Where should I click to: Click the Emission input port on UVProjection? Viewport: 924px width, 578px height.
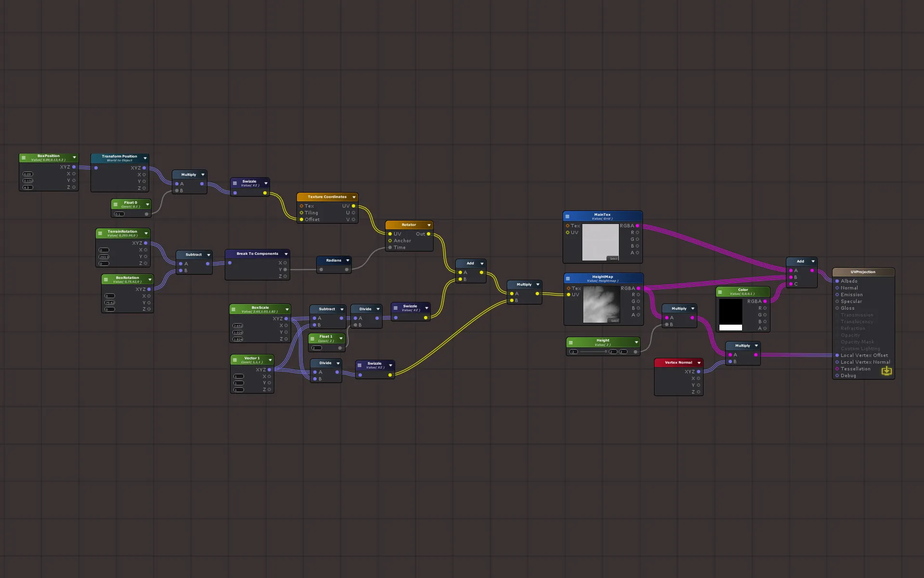click(837, 294)
